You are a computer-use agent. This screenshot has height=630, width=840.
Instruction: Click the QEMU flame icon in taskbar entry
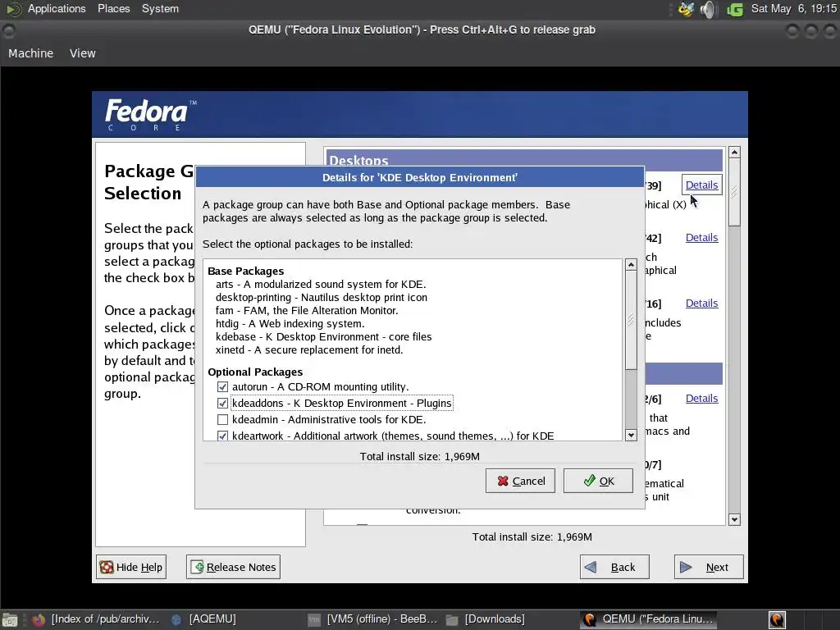590,620
